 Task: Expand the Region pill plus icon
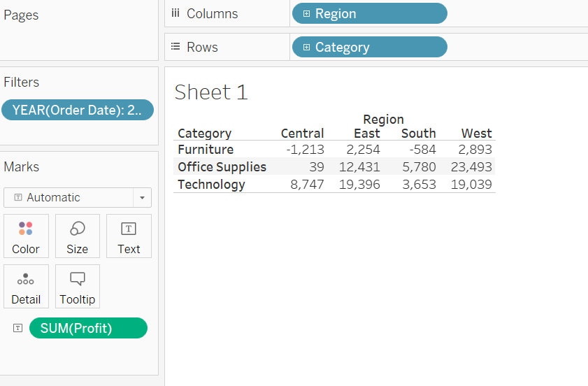[306, 13]
